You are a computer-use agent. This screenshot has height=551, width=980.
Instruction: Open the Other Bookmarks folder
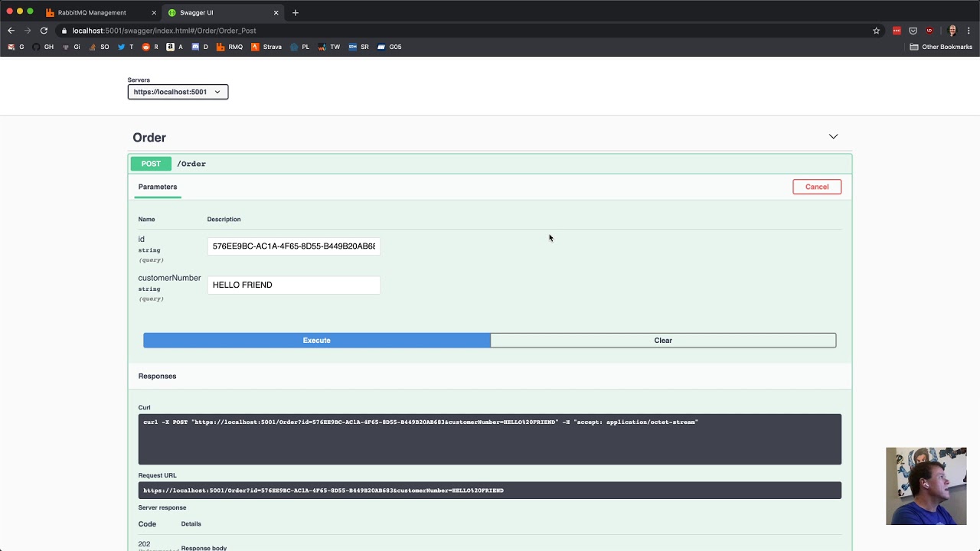941,47
